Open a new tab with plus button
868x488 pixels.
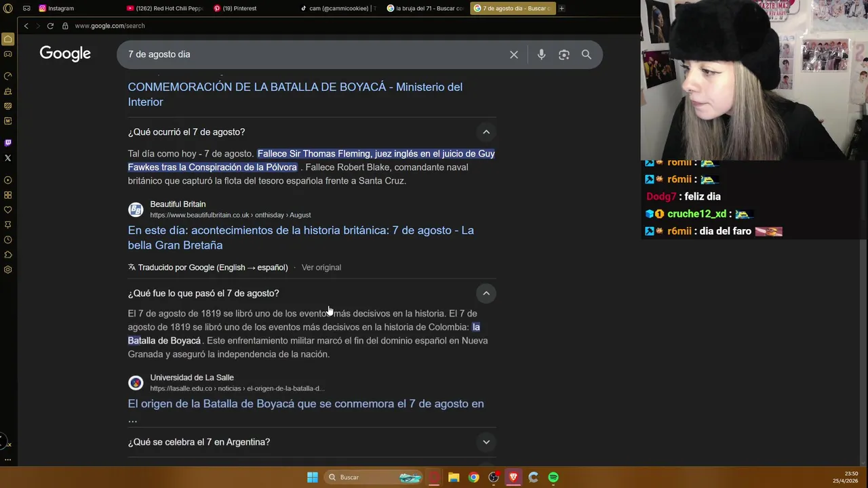point(561,8)
